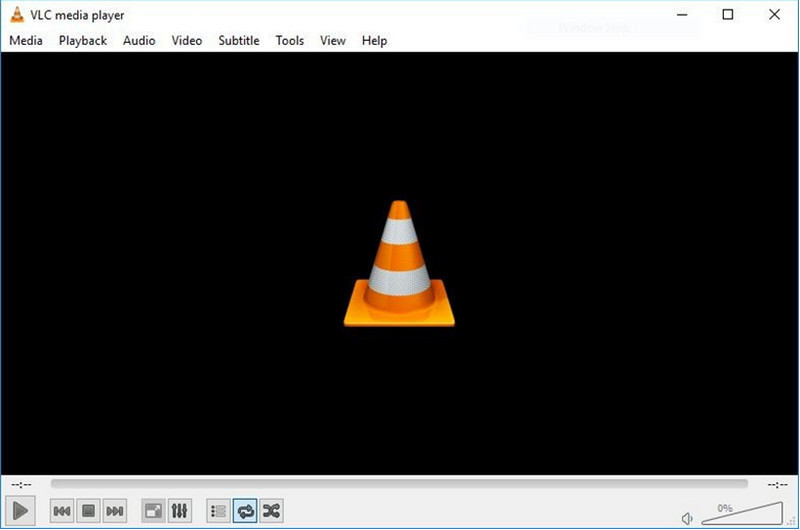This screenshot has height=530, width=800.
Task: Mute audio via the speaker icon
Action: click(x=687, y=518)
